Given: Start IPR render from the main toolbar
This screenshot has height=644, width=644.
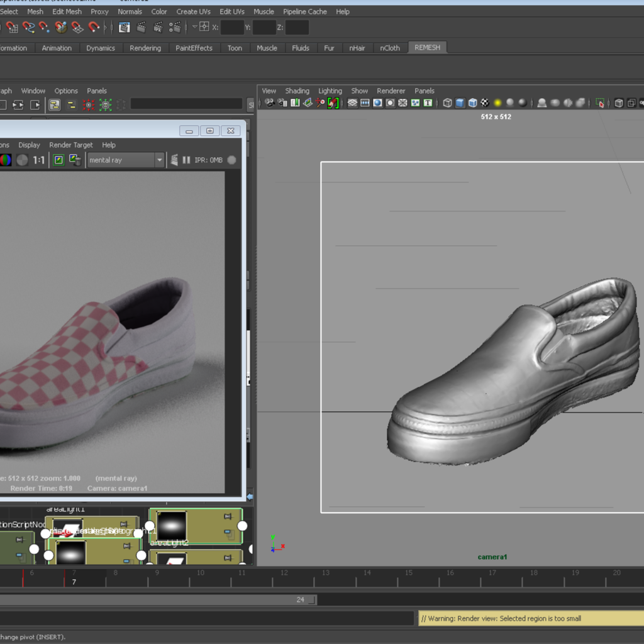Looking at the screenshot, I should pos(158,28).
